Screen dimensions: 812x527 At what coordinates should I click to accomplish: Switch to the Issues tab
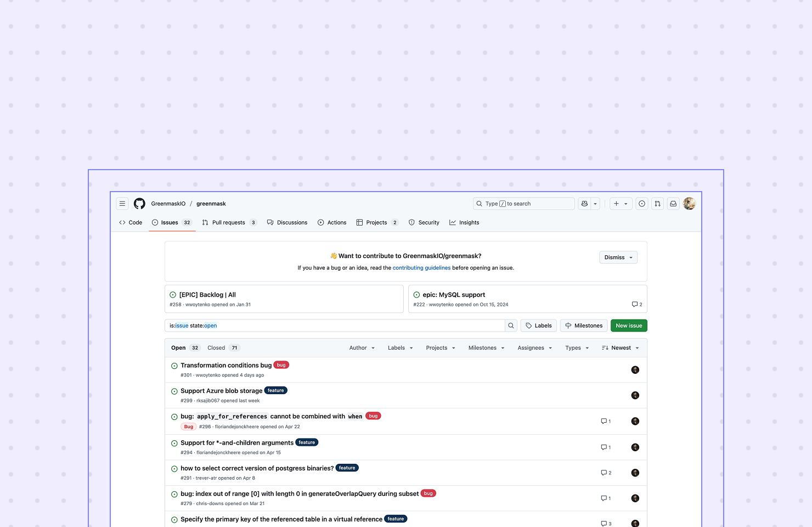172,222
